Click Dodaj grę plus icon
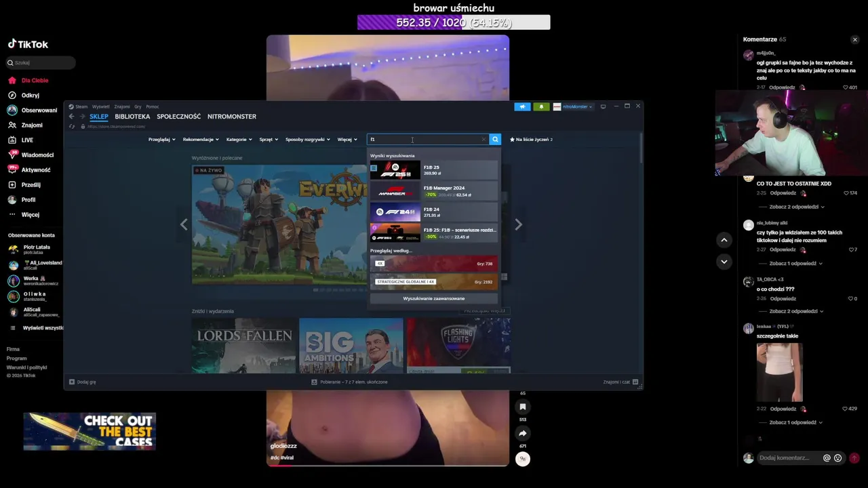The width and height of the screenshot is (868, 488). (72, 382)
